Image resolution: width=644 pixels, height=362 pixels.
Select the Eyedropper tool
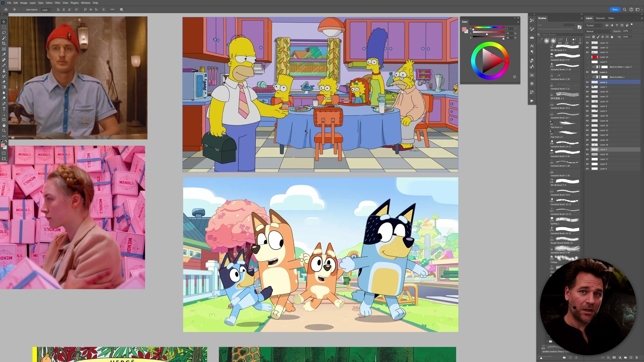pyautogui.click(x=4, y=54)
